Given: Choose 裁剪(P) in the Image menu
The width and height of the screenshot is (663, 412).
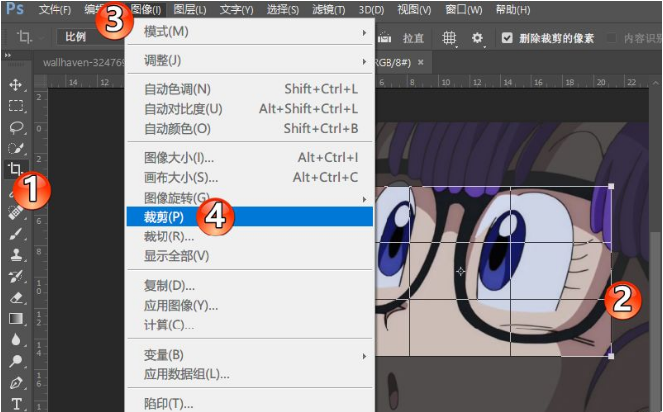Looking at the screenshot, I should pyautogui.click(x=250, y=217).
